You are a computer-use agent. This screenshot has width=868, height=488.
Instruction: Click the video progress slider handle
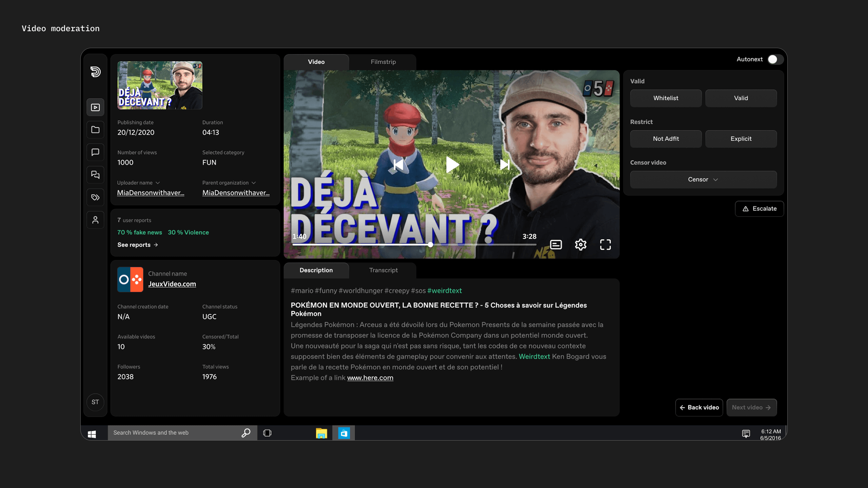click(x=430, y=244)
